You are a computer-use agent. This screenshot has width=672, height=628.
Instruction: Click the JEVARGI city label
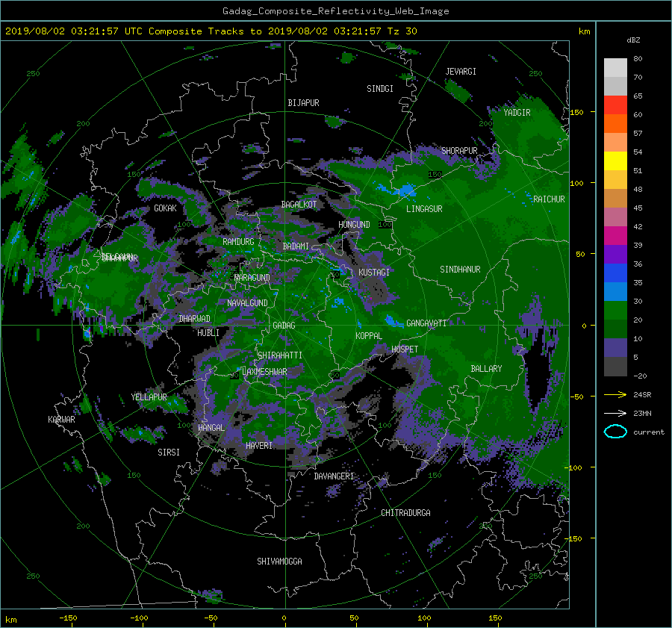point(461,72)
